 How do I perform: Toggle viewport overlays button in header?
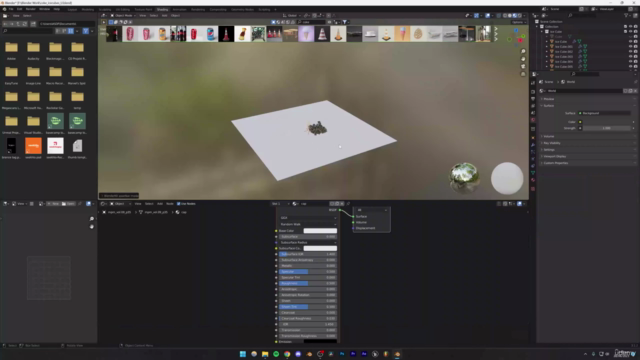487,16
